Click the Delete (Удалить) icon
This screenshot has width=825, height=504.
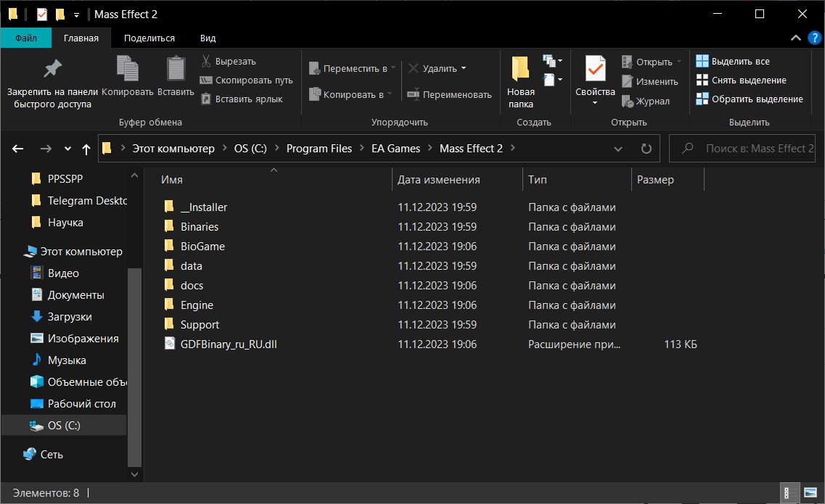414,68
